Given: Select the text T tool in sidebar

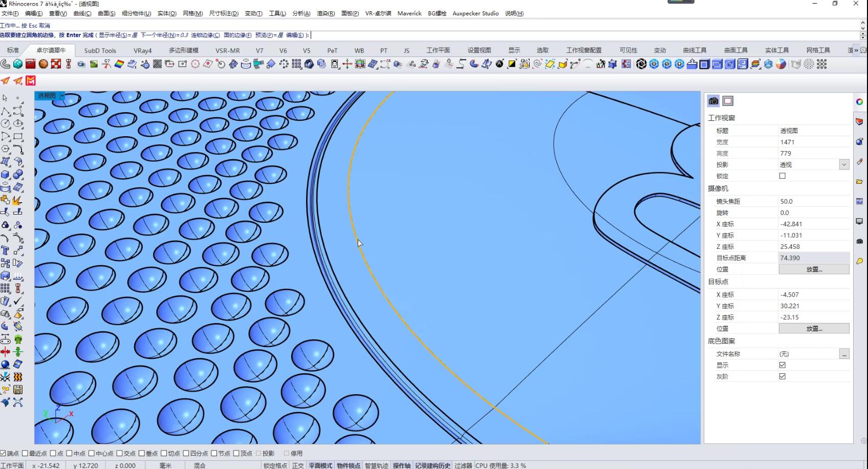Looking at the screenshot, I should (x=5, y=250).
